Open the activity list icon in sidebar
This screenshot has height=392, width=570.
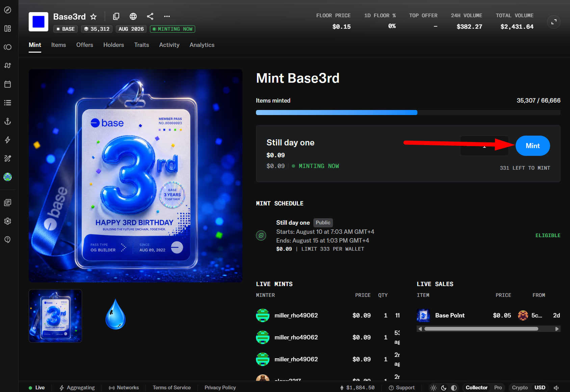tap(7, 103)
